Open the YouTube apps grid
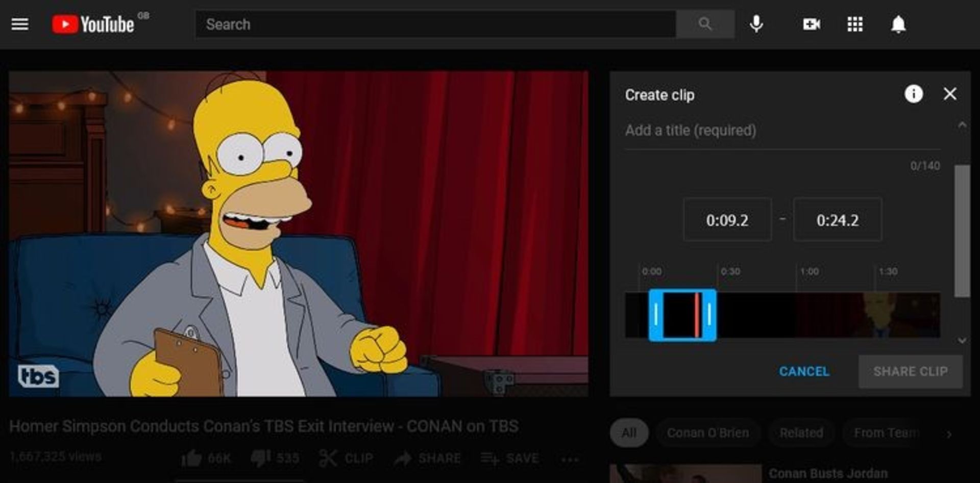This screenshot has height=483, width=980. tap(855, 24)
